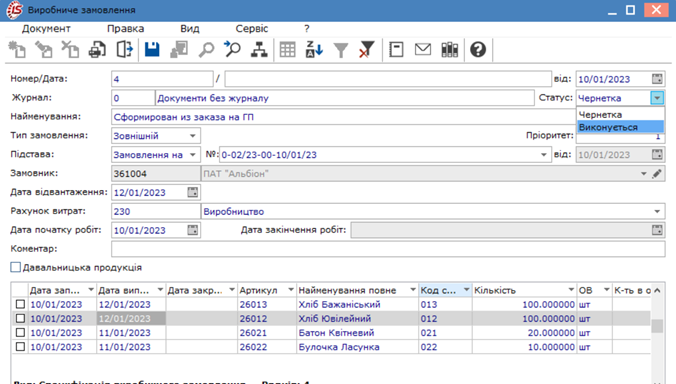
Task: Click the table scrollbar up arrow
Action: click(657, 290)
